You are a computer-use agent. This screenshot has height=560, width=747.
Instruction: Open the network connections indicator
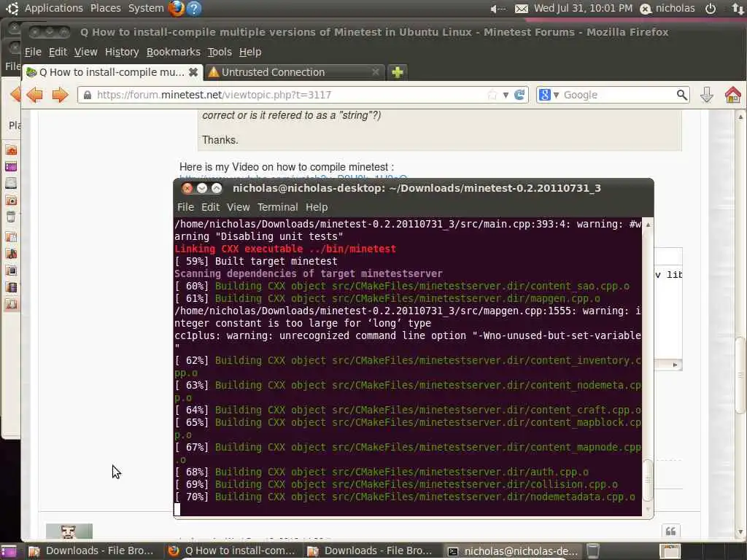click(x=738, y=9)
